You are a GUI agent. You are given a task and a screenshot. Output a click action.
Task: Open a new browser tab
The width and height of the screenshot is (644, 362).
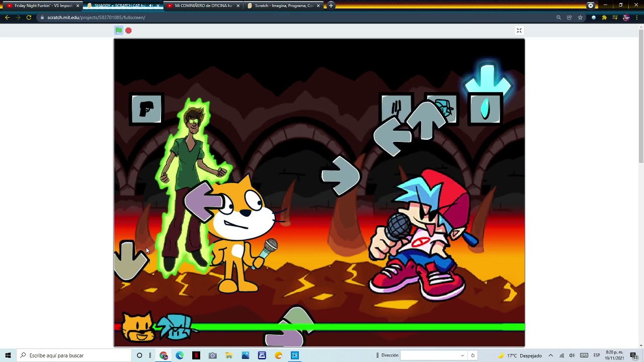pos(331,6)
